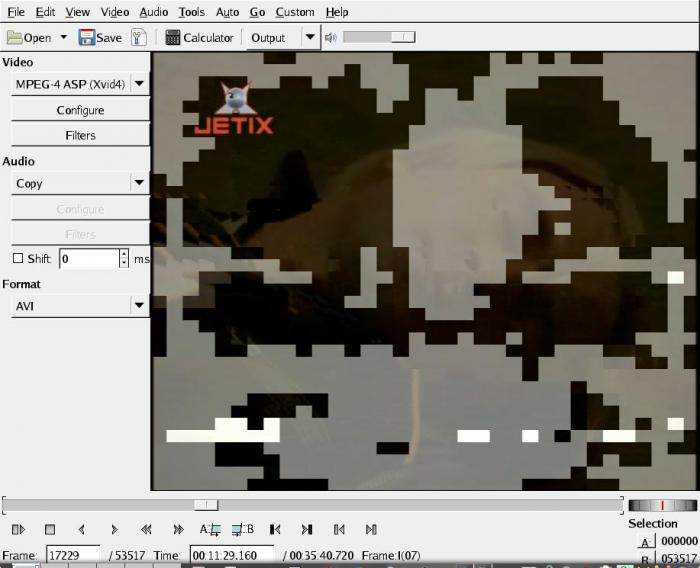Open the Go menu
The height and width of the screenshot is (568, 700).
pos(257,12)
